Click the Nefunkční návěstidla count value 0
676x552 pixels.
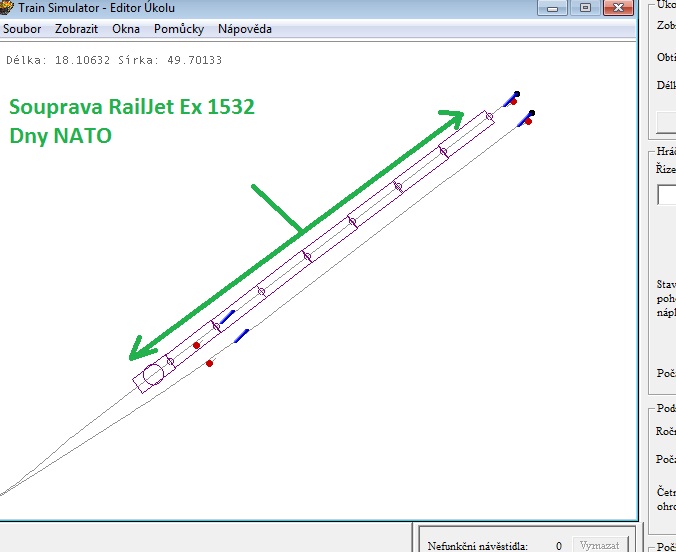[x=559, y=546]
